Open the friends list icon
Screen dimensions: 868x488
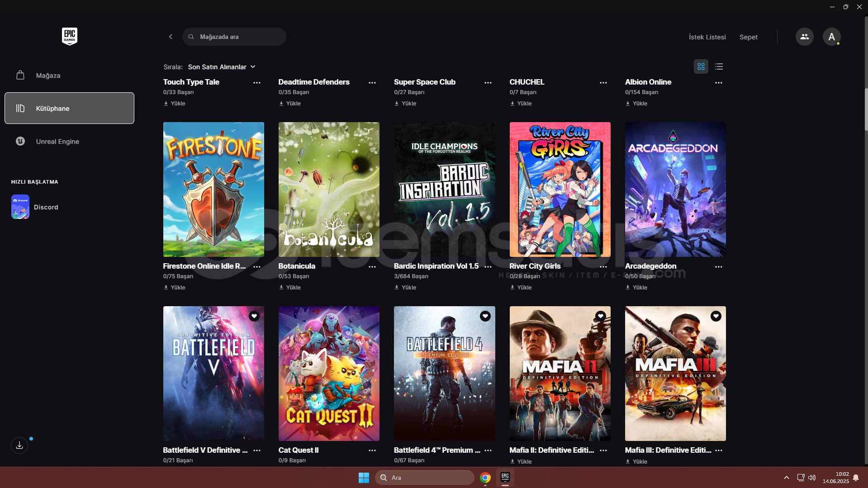[x=804, y=37]
